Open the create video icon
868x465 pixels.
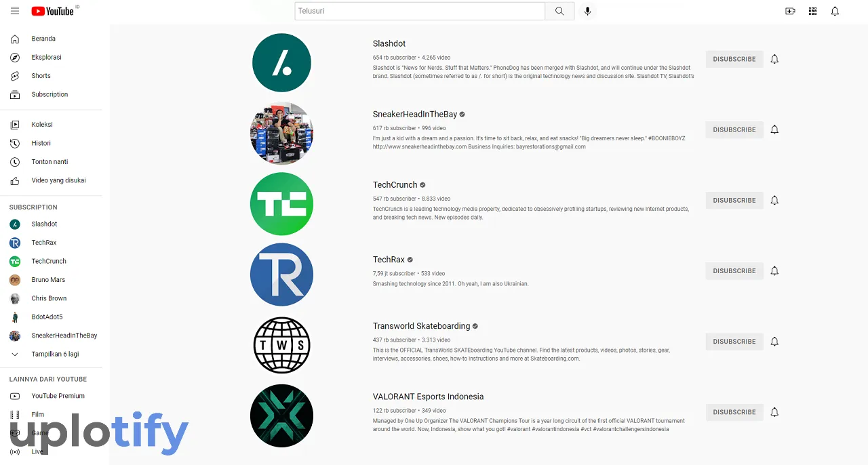click(x=790, y=12)
